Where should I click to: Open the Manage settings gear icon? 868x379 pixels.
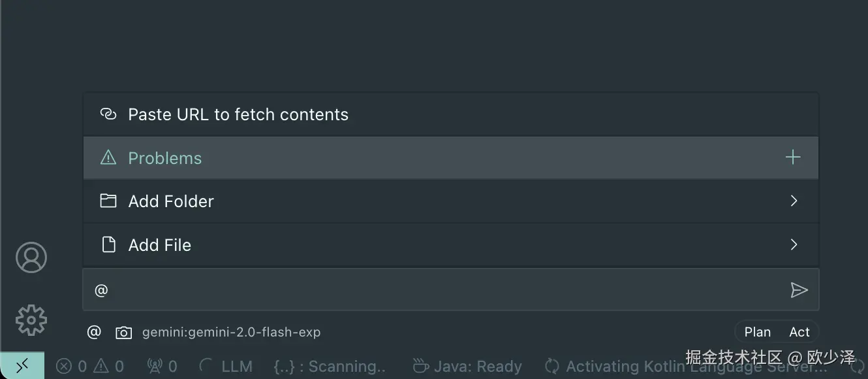pyautogui.click(x=31, y=320)
